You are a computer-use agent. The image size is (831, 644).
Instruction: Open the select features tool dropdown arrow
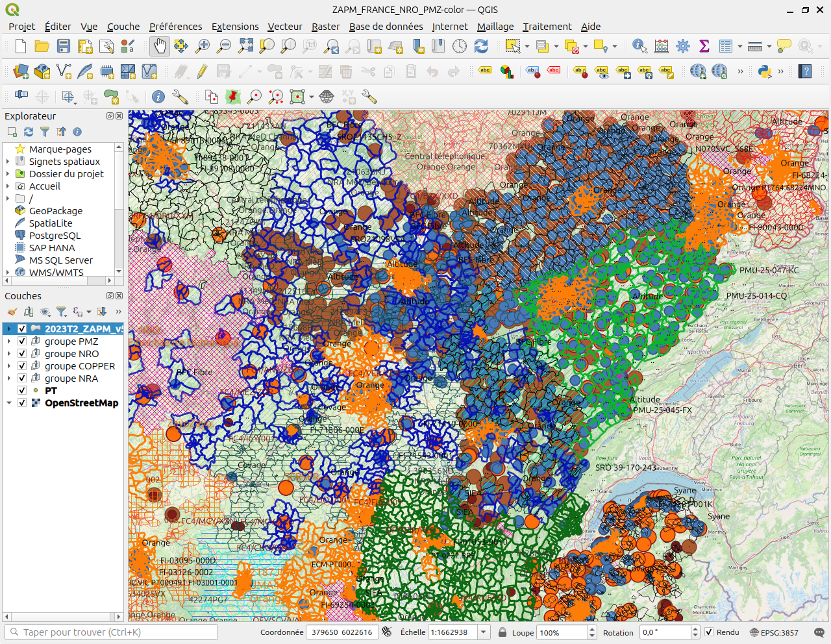(x=527, y=46)
